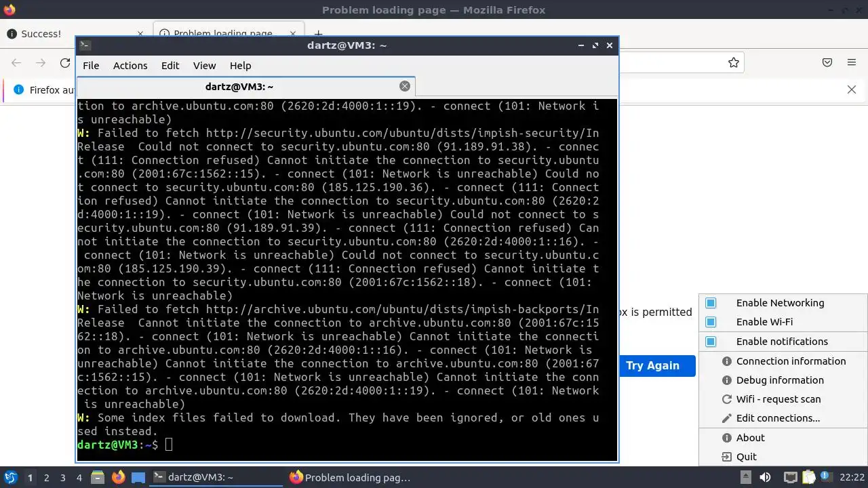Open the View menu in terminal
The height and width of the screenshot is (488, 868).
coord(204,66)
